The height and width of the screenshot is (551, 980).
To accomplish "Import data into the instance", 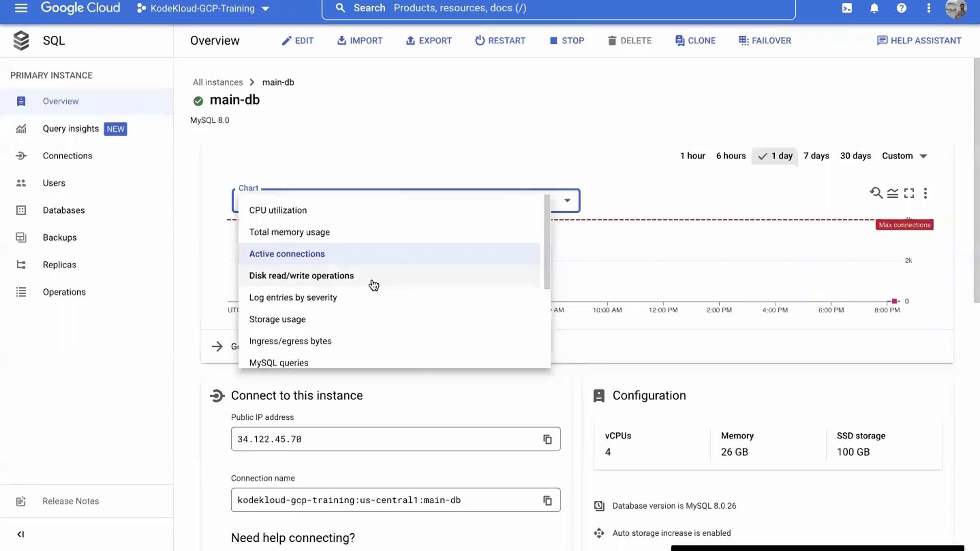I will 360,40.
